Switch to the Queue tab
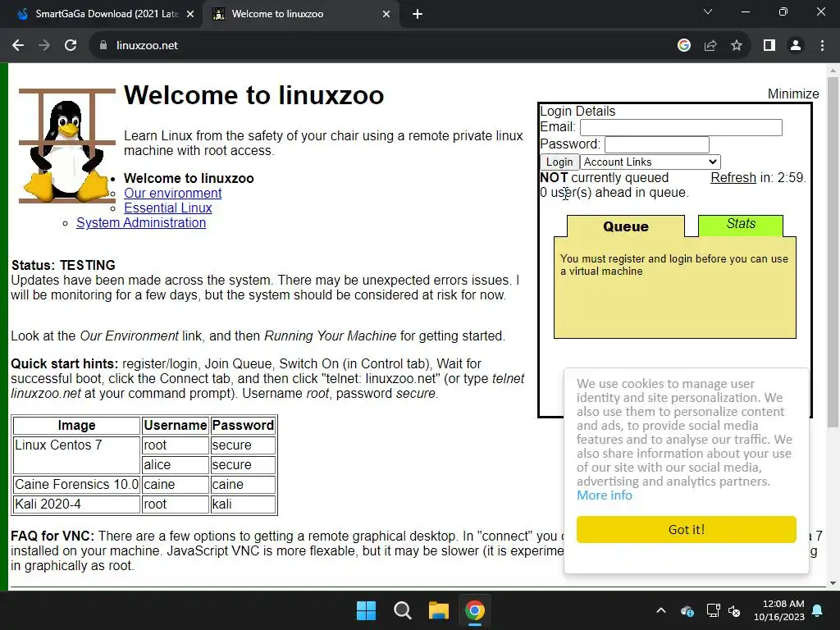 click(626, 226)
